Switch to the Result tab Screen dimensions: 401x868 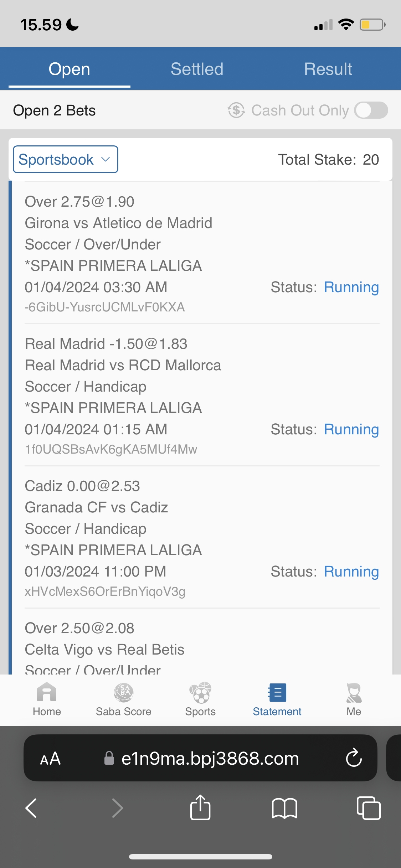[x=328, y=69]
